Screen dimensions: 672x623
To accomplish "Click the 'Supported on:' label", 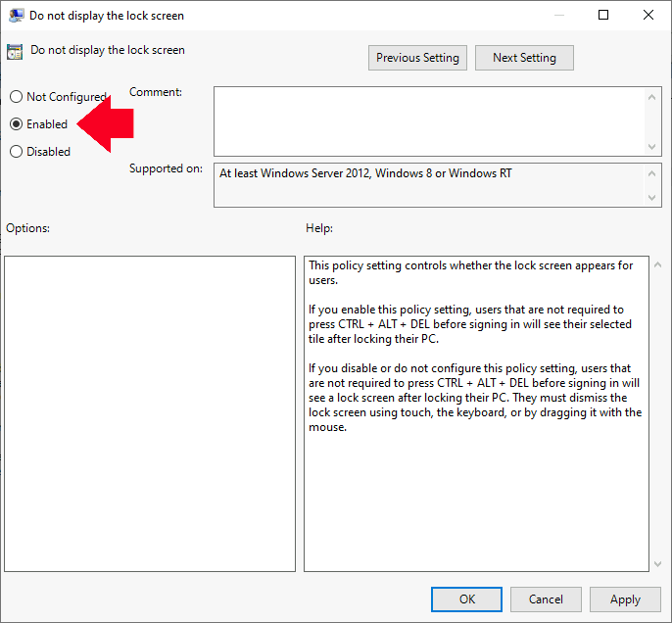I will pyautogui.click(x=166, y=168).
